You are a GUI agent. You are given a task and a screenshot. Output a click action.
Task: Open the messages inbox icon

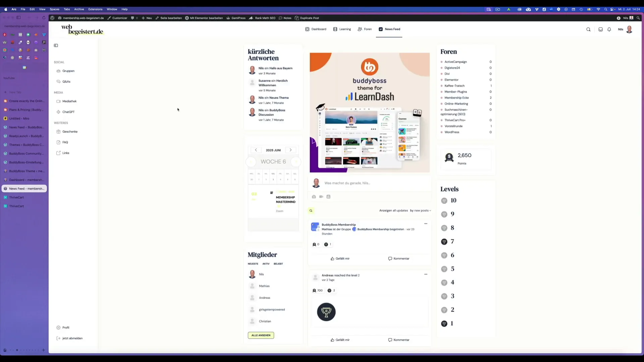(600, 29)
